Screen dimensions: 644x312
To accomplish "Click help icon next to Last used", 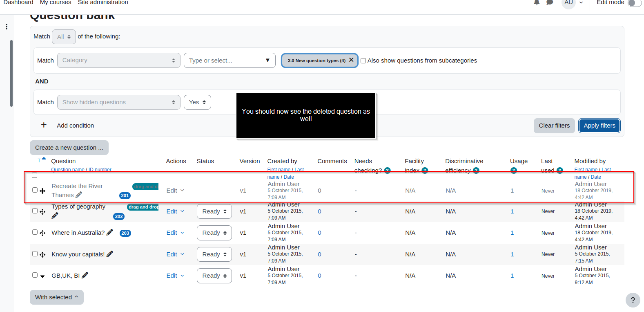I will [x=560, y=171].
